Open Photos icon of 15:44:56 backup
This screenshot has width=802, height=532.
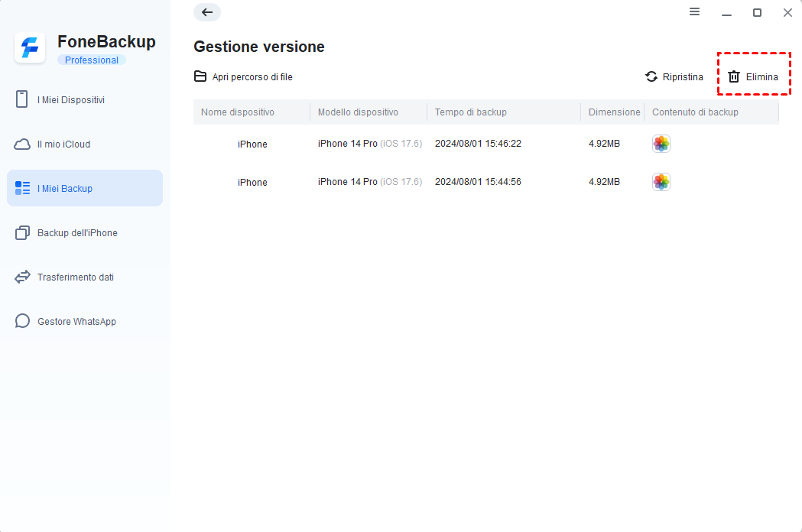pyautogui.click(x=661, y=182)
